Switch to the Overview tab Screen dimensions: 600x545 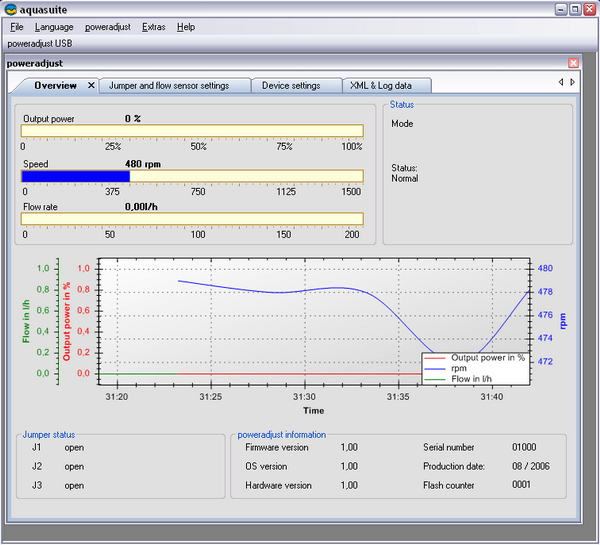[x=55, y=85]
